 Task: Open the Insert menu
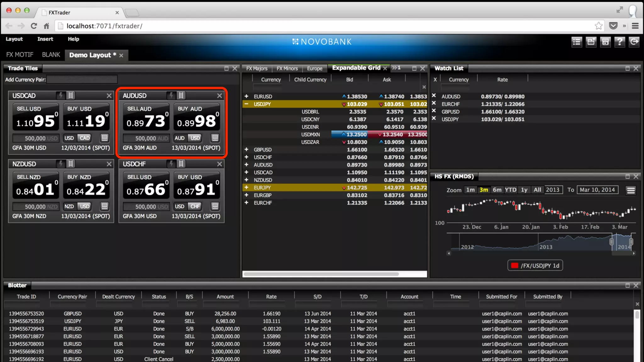pyautogui.click(x=45, y=39)
